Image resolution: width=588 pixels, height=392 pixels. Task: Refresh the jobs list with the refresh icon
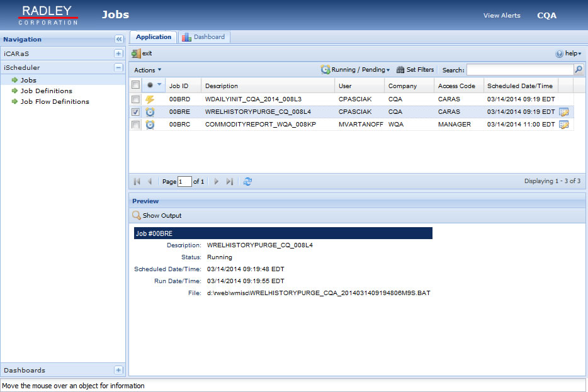pyautogui.click(x=247, y=181)
